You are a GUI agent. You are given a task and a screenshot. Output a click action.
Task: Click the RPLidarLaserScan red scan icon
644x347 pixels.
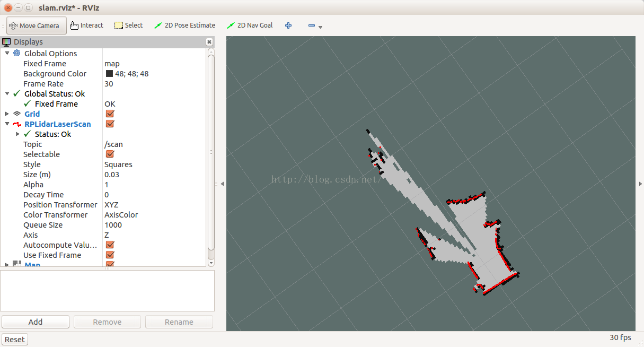(17, 124)
